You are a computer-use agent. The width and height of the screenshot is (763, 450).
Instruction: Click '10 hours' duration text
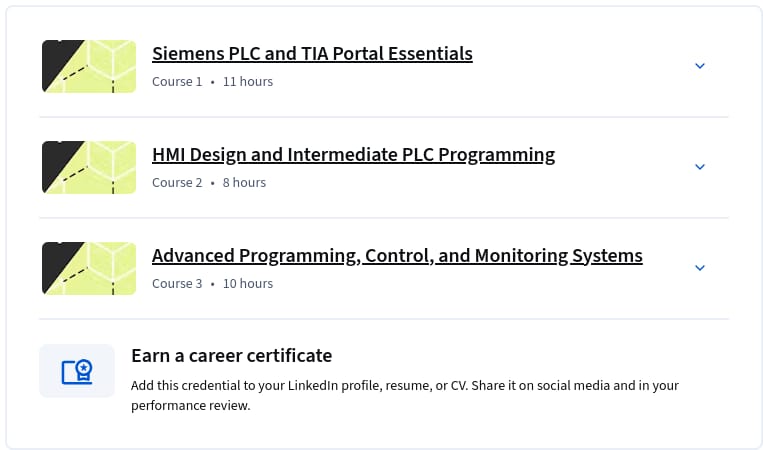248,284
